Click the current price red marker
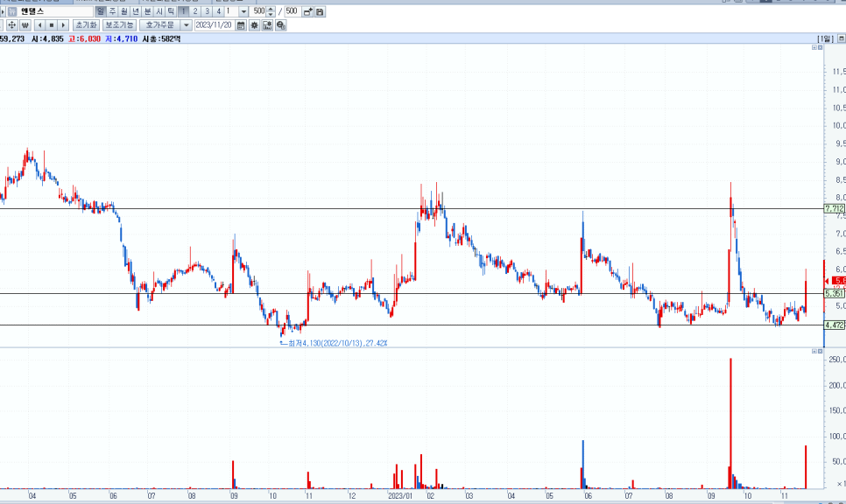The image size is (846, 504). tap(838, 281)
